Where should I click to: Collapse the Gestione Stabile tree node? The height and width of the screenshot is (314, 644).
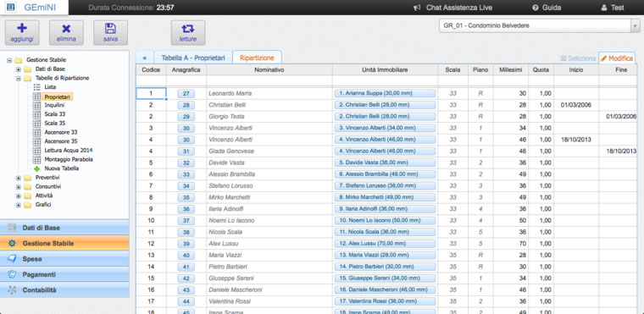click(x=9, y=60)
